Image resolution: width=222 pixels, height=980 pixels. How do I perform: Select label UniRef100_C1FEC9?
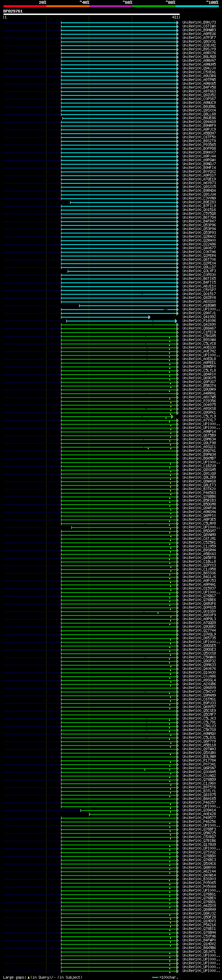pos(199,332)
